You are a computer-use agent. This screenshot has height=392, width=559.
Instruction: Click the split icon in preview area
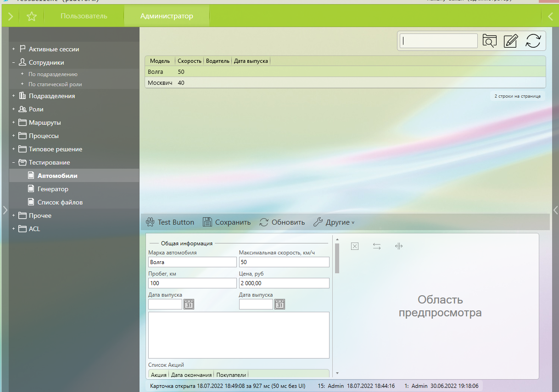click(x=399, y=246)
